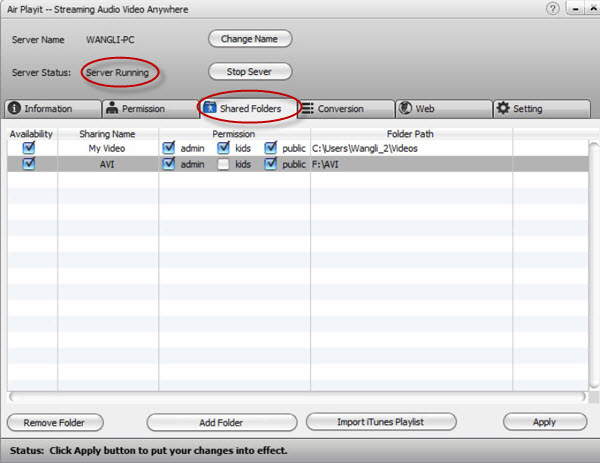Viewport: 600px width, 463px height.
Task: Select the 'AVI' sharing name
Action: pyautogui.click(x=107, y=165)
